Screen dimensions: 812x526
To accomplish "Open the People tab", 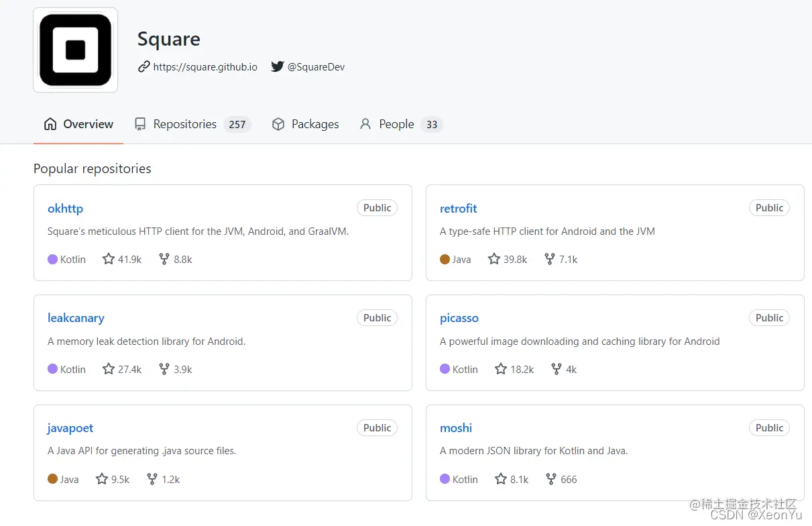I will pyautogui.click(x=396, y=124).
